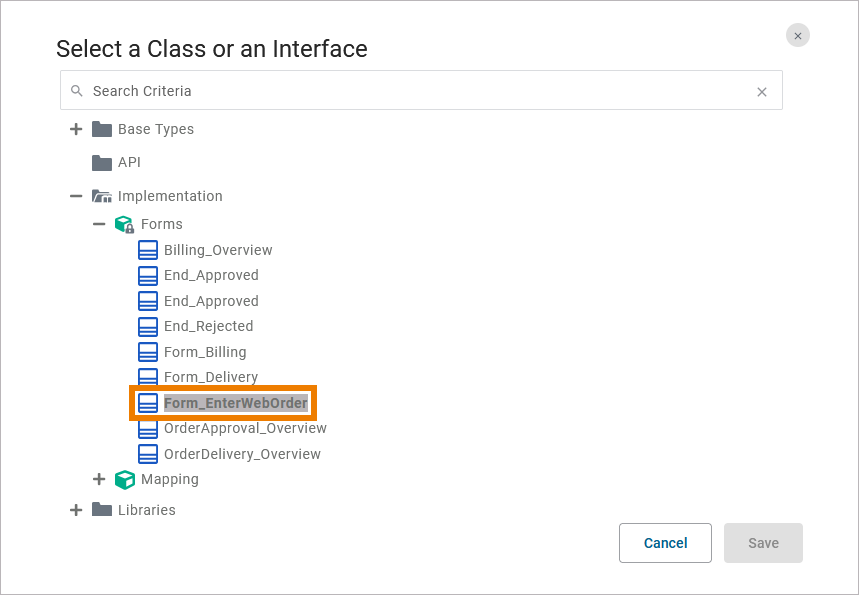Click the Forms package icon

tap(124, 224)
